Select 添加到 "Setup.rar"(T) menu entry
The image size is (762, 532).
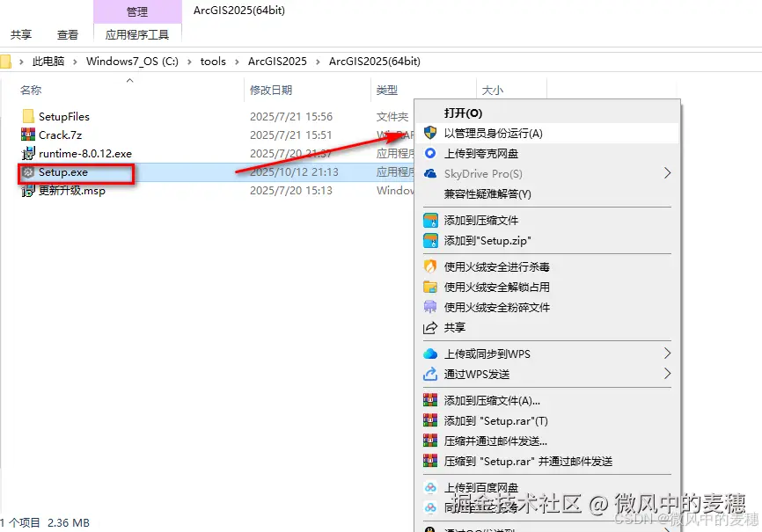(x=495, y=420)
